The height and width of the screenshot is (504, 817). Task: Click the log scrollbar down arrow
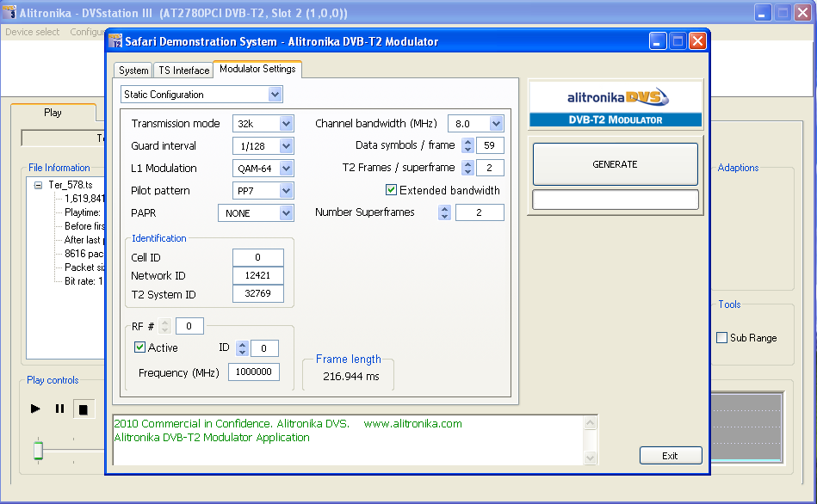590,458
